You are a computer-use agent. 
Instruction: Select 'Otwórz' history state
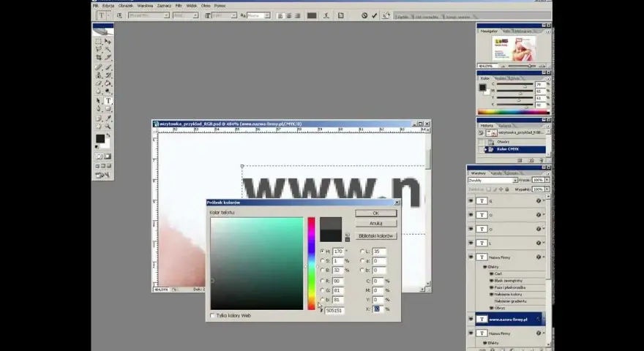click(503, 142)
